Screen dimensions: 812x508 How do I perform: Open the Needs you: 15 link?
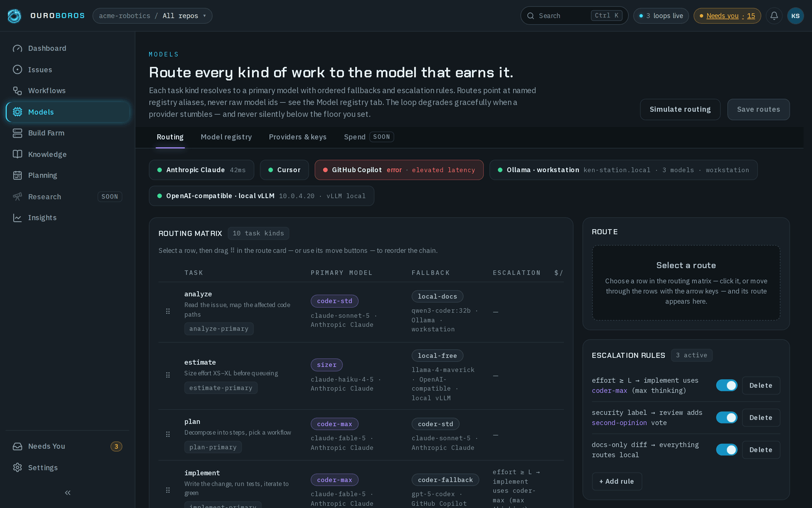[x=727, y=16]
